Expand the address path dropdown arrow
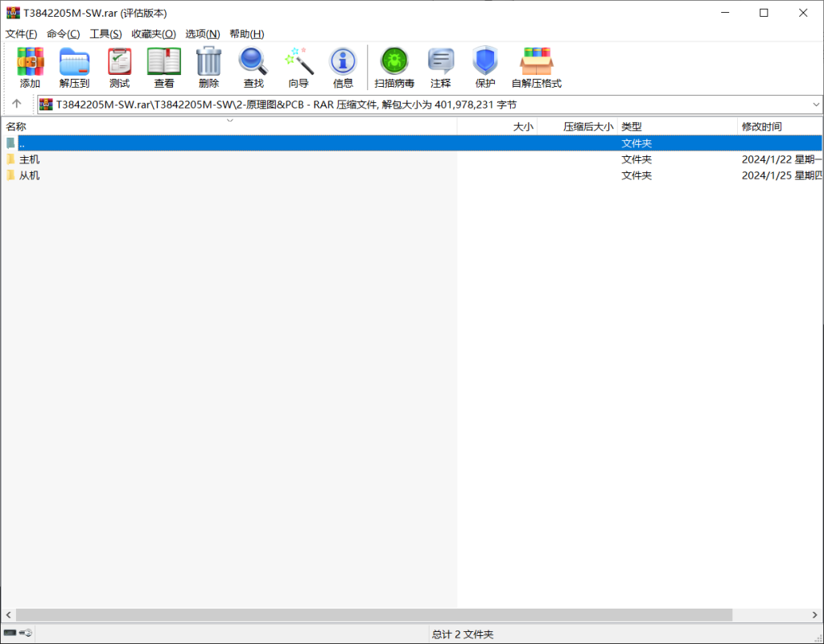Image resolution: width=824 pixels, height=644 pixels. pos(816,105)
